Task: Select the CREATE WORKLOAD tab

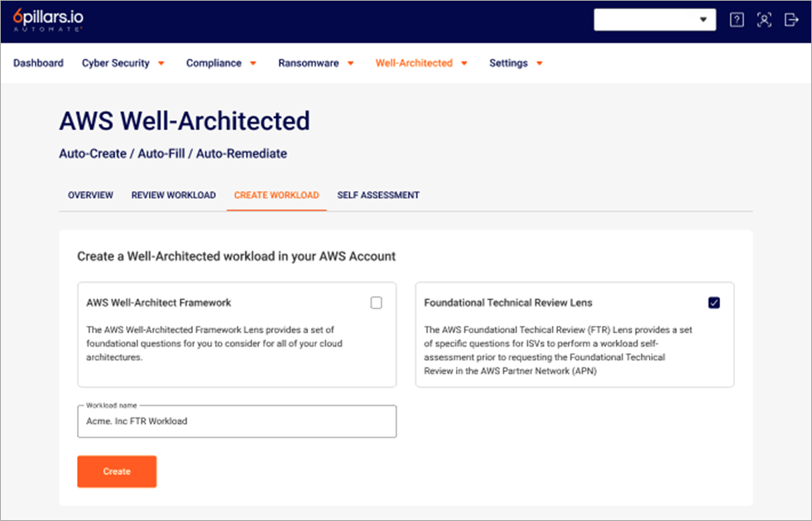Action: [x=276, y=195]
